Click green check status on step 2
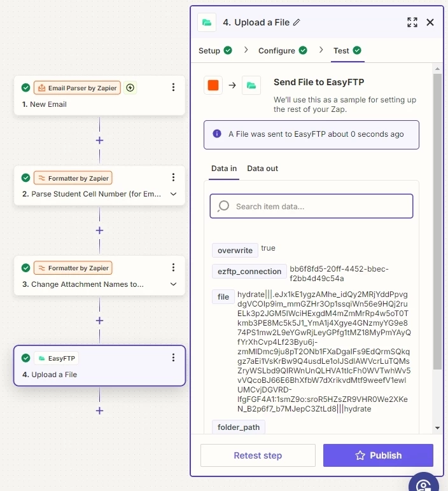The height and width of the screenshot is (491, 448). pyautogui.click(x=25, y=178)
